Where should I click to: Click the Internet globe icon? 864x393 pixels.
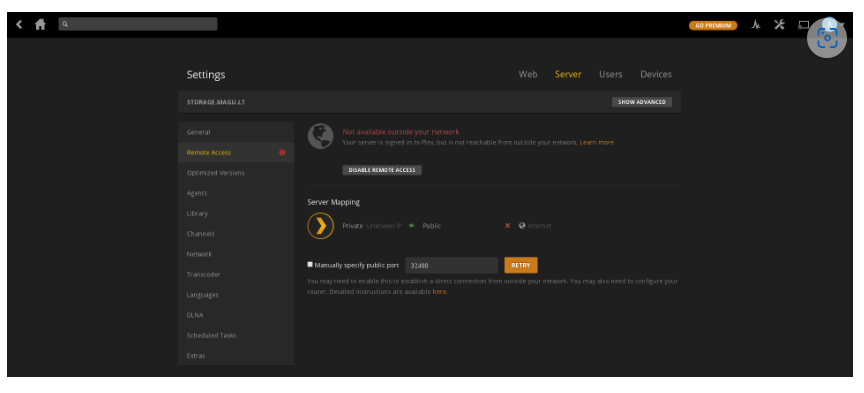pyautogui.click(x=522, y=226)
